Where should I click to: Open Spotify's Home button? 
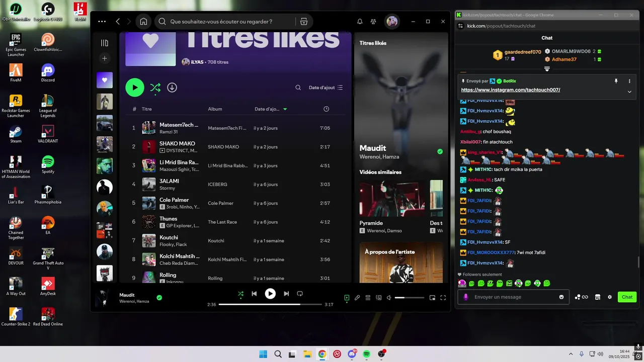pos(143,22)
